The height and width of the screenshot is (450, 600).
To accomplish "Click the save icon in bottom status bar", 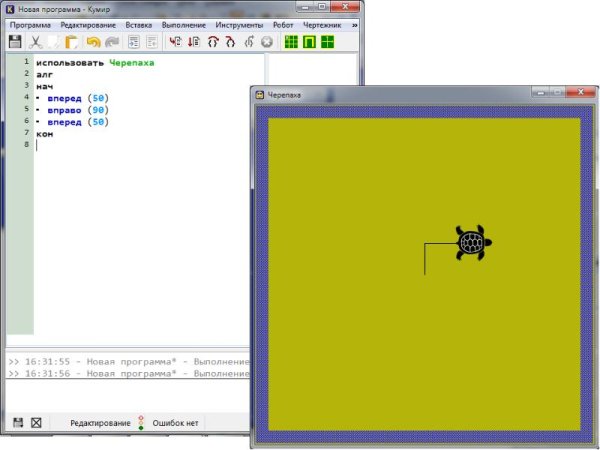I will (x=17, y=423).
